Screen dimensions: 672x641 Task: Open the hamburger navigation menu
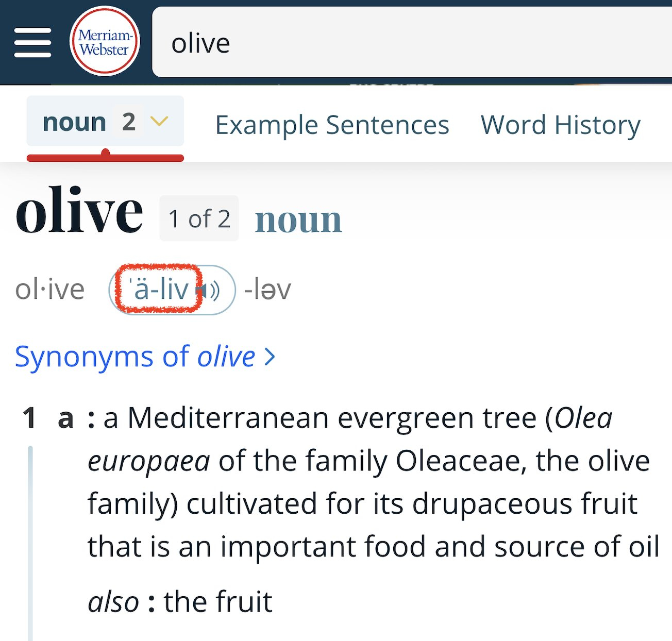point(32,43)
